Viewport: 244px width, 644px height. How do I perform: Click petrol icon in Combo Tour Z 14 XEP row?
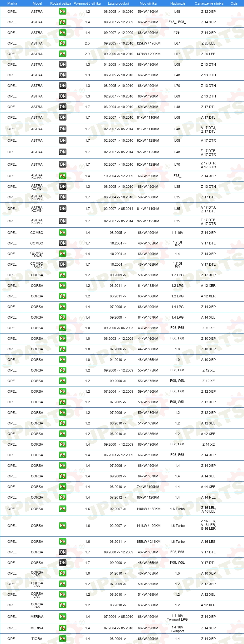point(62,254)
